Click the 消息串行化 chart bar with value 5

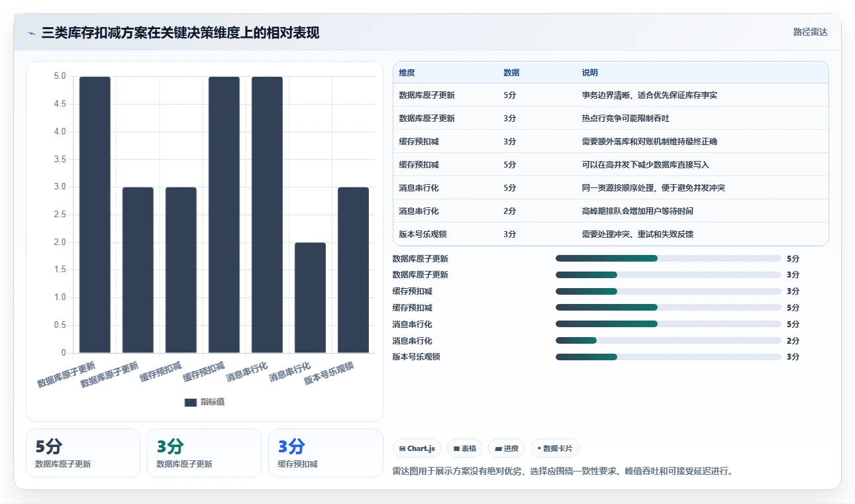267,215
